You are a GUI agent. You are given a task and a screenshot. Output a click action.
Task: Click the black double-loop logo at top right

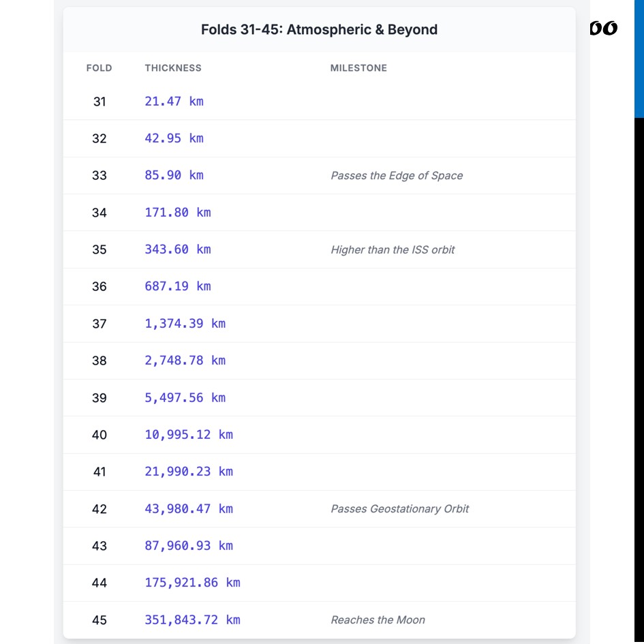603,29
